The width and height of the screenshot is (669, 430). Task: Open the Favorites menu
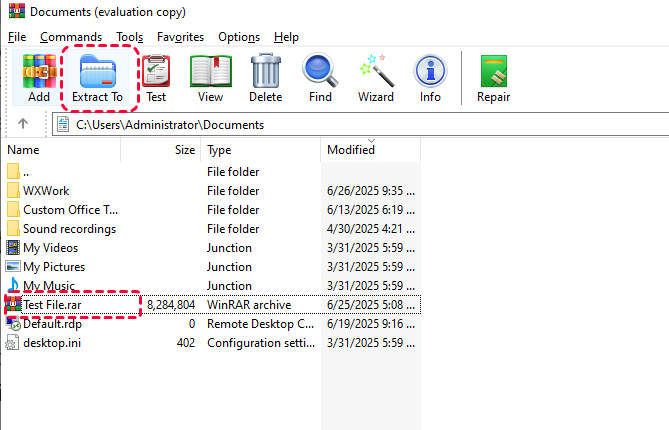tap(180, 37)
